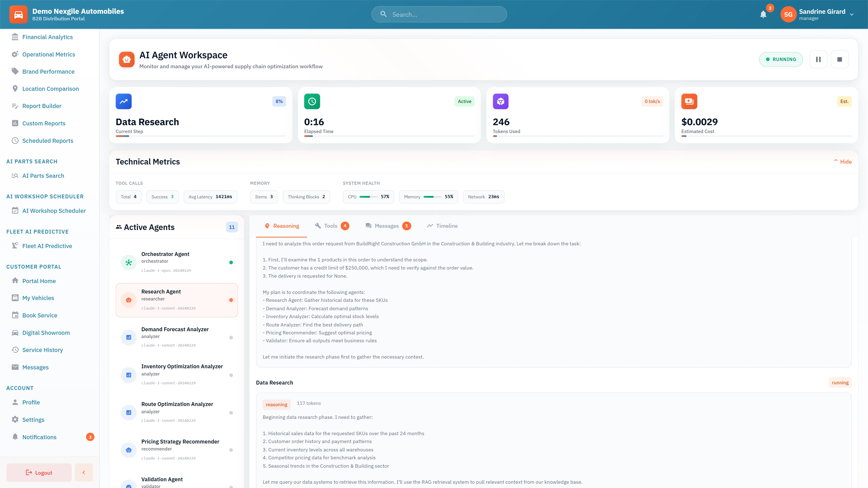Select the Demand Forecast Analyzer agent icon
This screenshot has width=868, height=488.
click(x=128, y=337)
